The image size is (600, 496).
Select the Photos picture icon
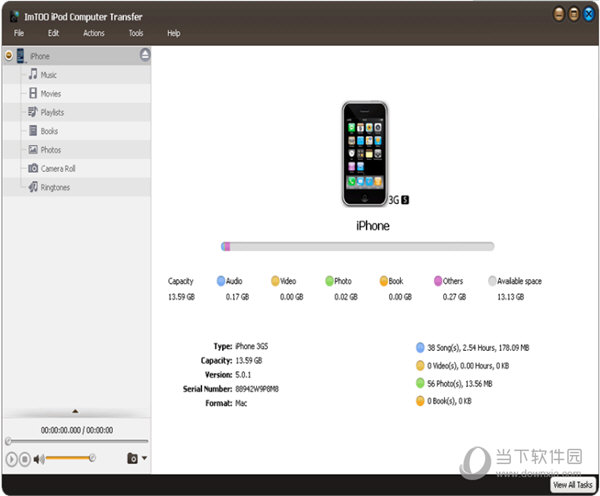pos(33,149)
